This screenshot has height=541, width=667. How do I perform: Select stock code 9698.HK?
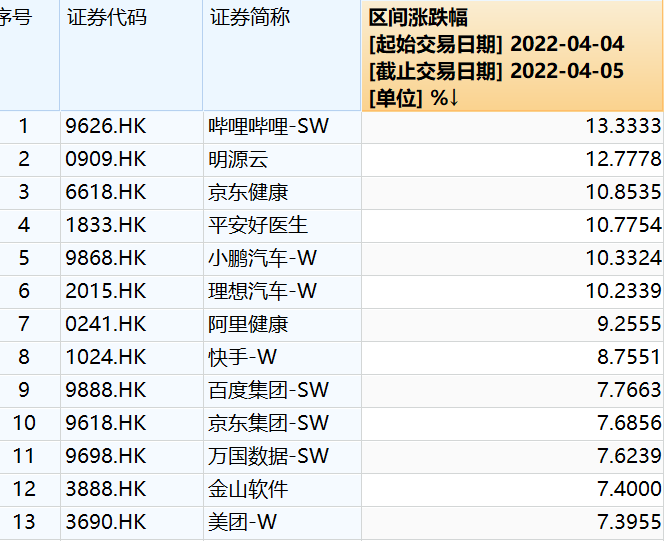105,456
